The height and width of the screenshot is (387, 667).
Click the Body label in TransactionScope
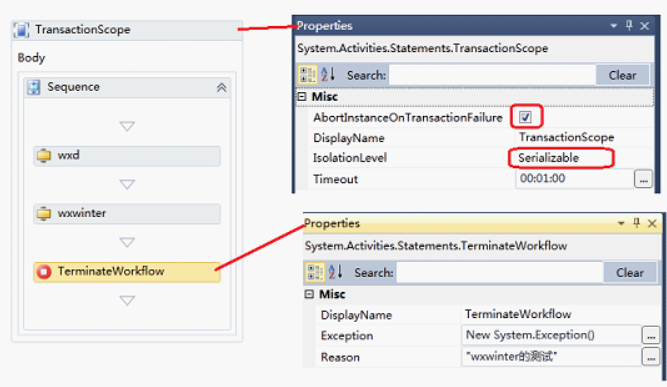(x=31, y=58)
